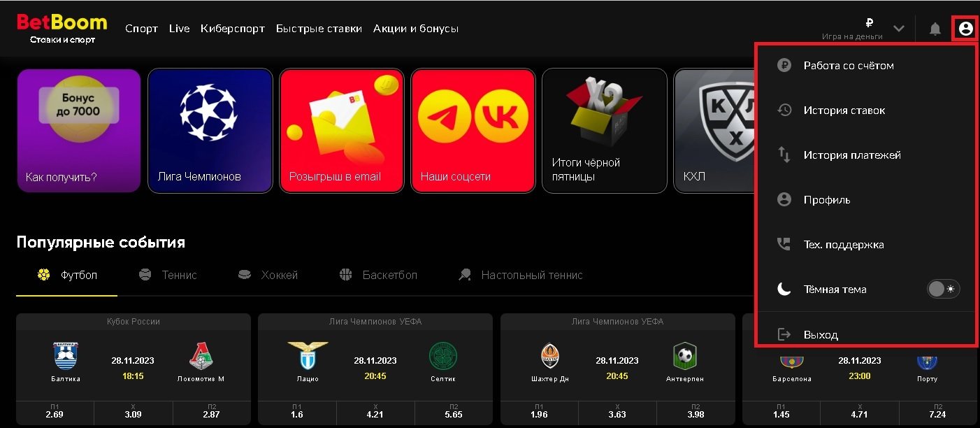This screenshot has width=980, height=428.
Task: Open the Бонус до 7000 banner
Action: click(79, 131)
